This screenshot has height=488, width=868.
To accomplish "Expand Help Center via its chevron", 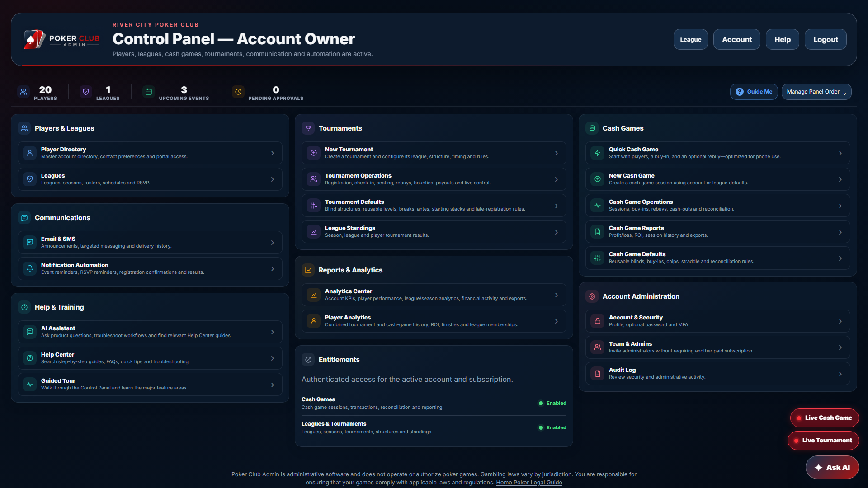I will click(273, 358).
